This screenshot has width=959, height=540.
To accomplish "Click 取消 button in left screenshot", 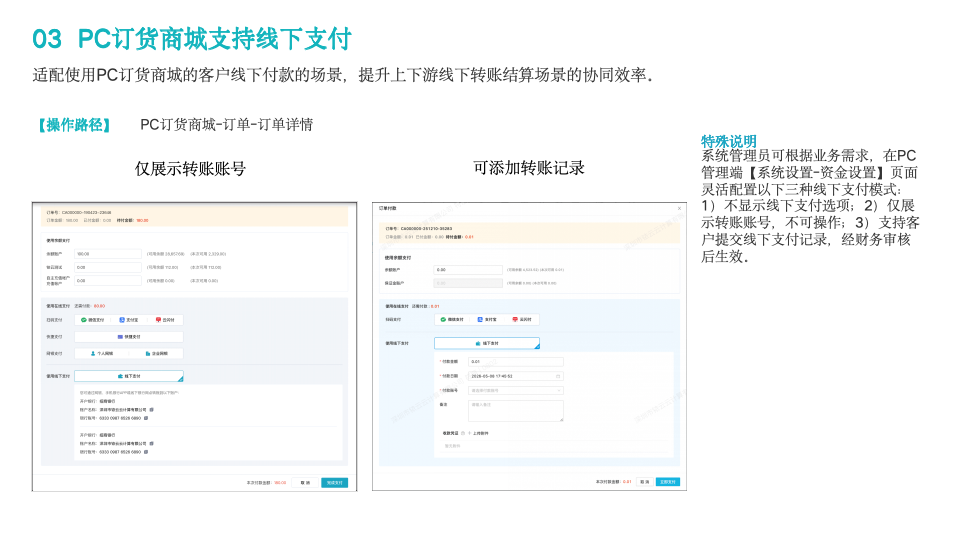I will tap(305, 483).
